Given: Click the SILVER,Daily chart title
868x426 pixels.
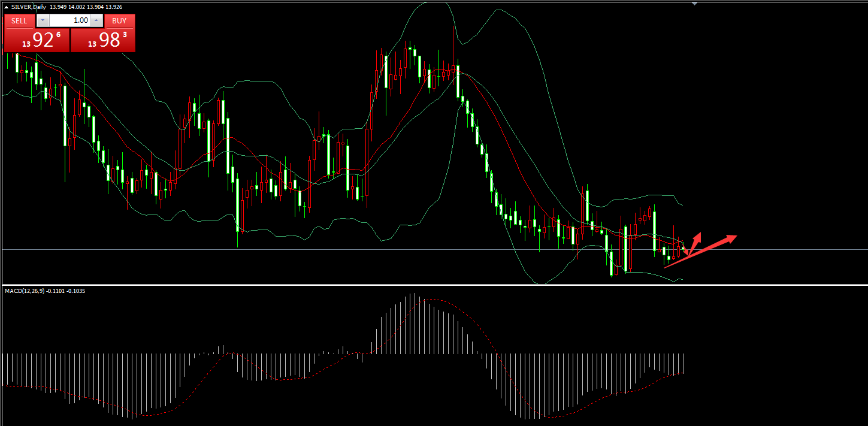Looking at the screenshot, I should coord(28,7).
